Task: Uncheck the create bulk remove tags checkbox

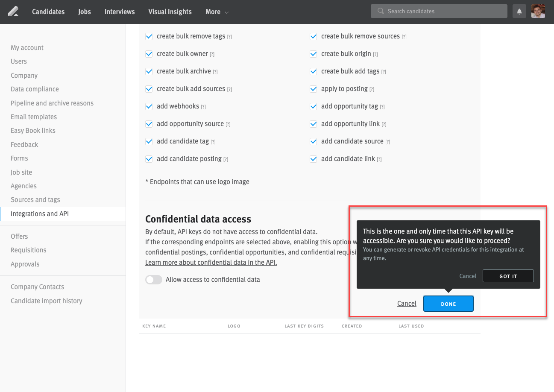Action: [x=149, y=36]
